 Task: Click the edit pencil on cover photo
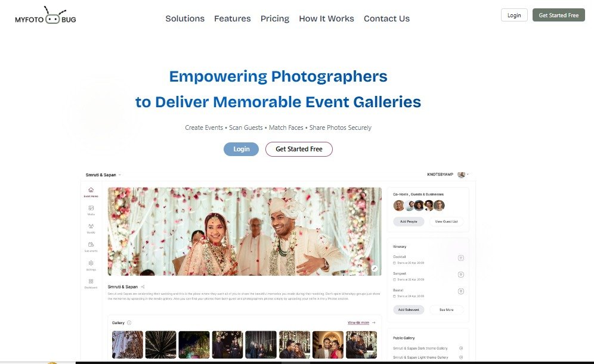(x=375, y=268)
